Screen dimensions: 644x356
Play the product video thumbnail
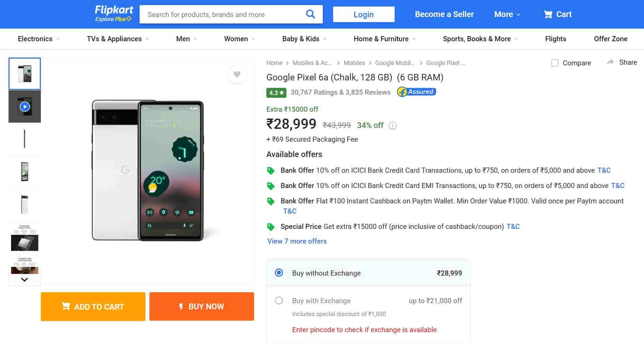coord(24,106)
